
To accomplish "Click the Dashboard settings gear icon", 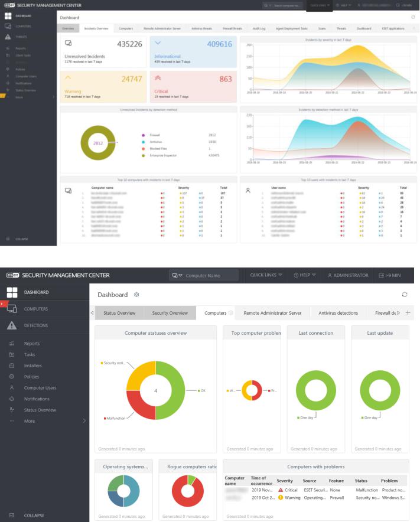I will point(136,295).
